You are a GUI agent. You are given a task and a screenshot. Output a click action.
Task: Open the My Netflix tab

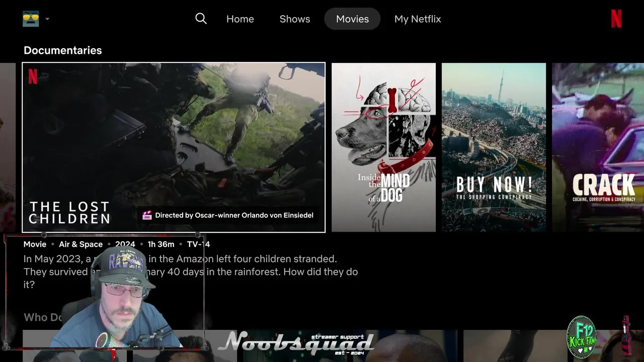[418, 19]
